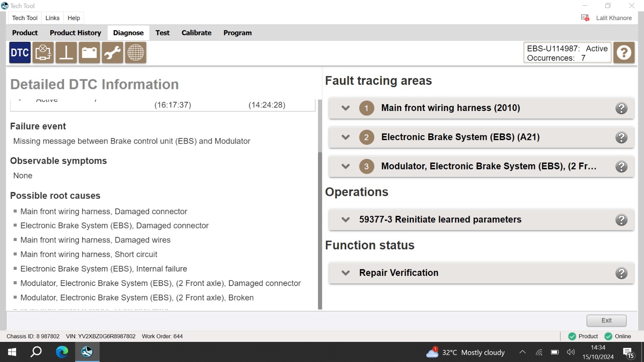Open the notification center icon
Screen dimensions: 644x362
tap(629, 353)
